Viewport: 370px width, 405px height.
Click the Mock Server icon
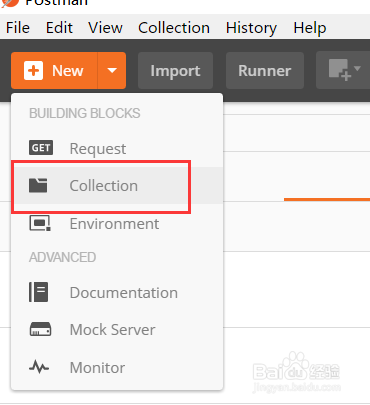(x=40, y=329)
